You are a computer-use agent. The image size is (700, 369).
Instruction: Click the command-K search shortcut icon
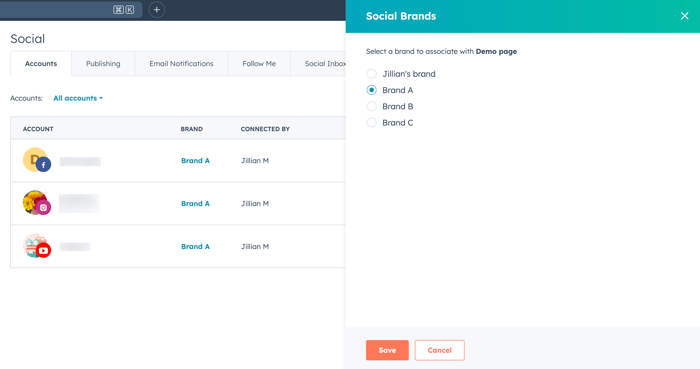click(124, 10)
